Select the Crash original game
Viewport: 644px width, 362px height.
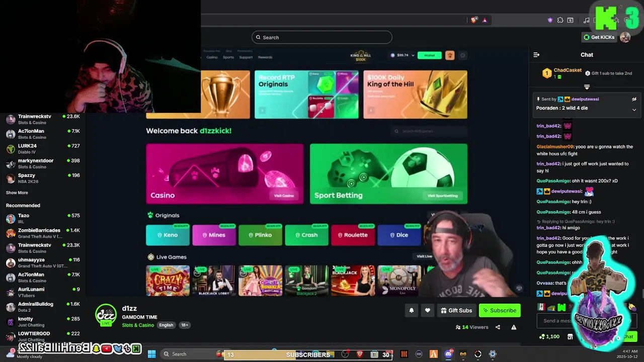coord(306,235)
